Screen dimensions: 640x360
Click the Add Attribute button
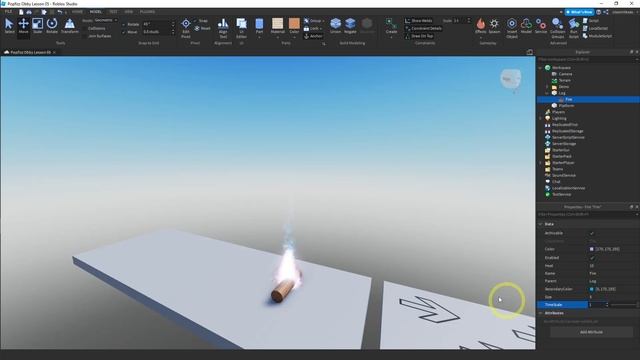(591, 332)
